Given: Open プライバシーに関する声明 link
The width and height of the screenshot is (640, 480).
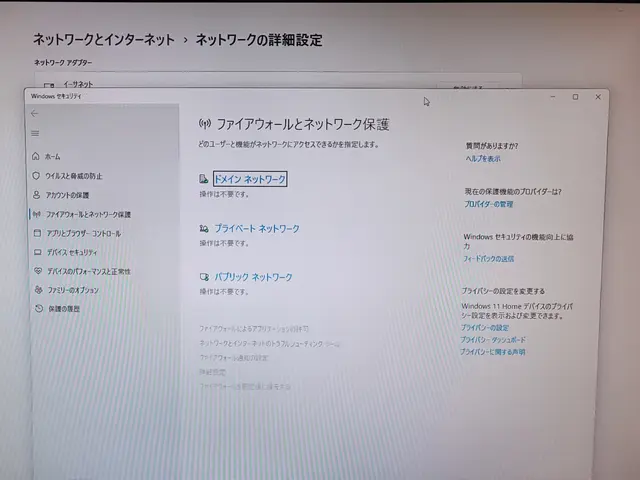Looking at the screenshot, I should click(x=493, y=352).
